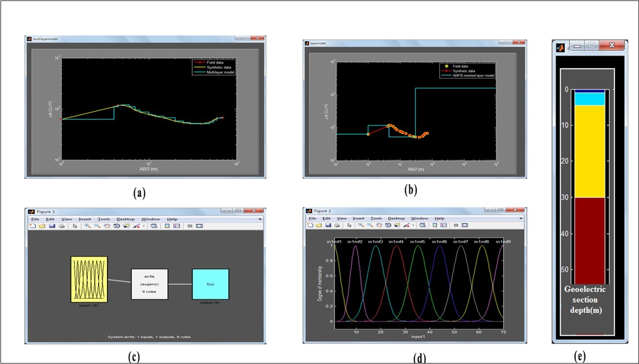The height and width of the screenshot is (364, 639).
Task: Open the brush tool dropdown in Figure 1
Action: (x=143, y=226)
